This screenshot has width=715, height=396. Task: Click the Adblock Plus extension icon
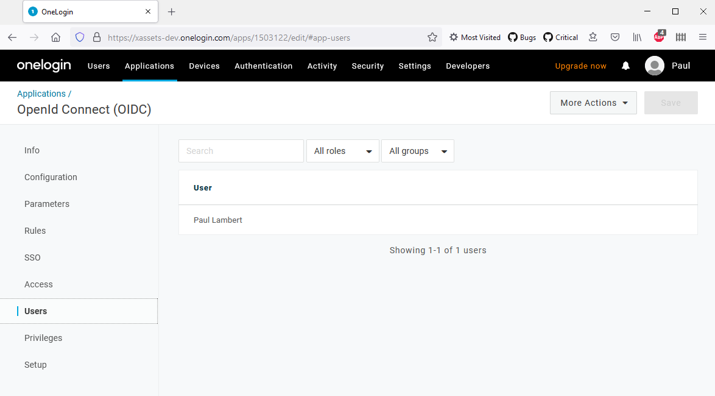(x=659, y=36)
